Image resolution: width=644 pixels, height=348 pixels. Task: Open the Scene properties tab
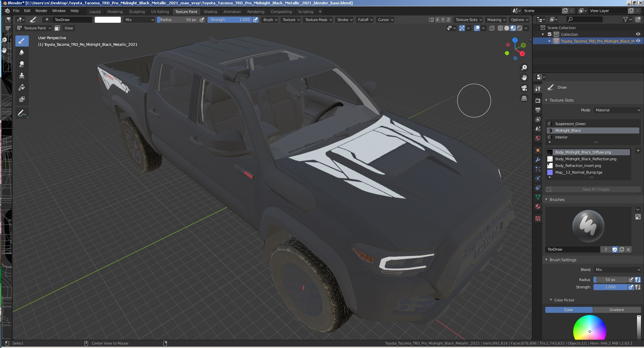pyautogui.click(x=538, y=128)
